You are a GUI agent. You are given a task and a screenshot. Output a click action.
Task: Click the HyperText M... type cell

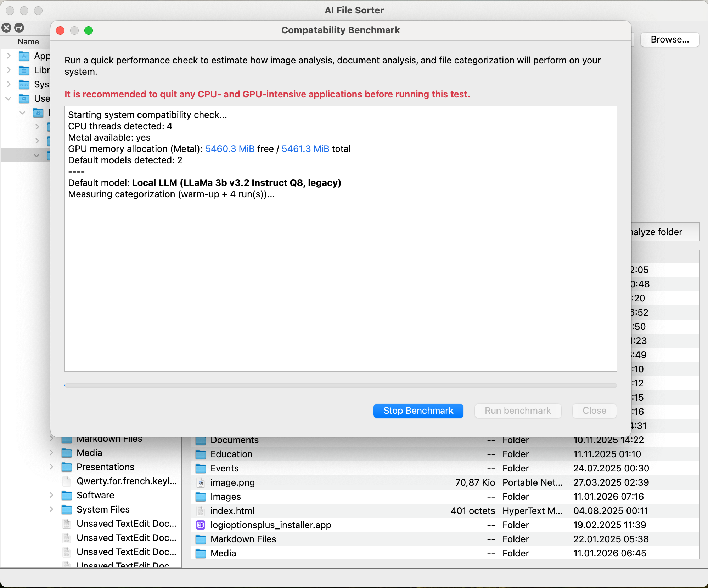pos(532,511)
